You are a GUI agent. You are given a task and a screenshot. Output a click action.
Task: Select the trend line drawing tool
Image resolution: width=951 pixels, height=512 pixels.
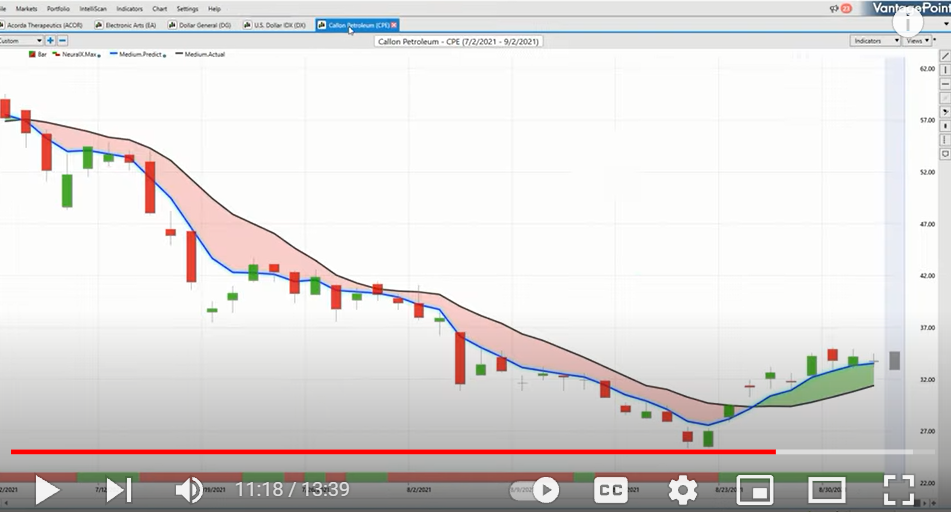click(945, 57)
